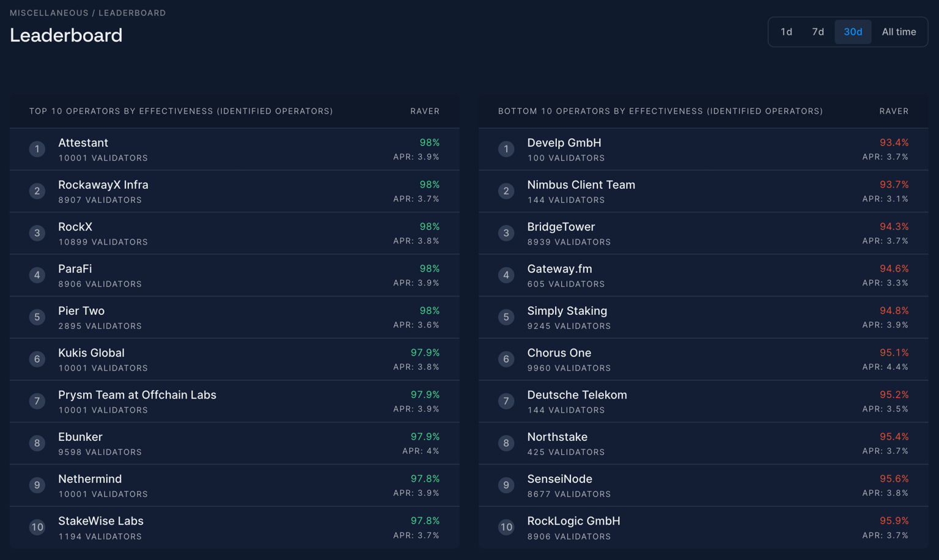Switch time range to 7d
The width and height of the screenshot is (939, 560).
click(x=818, y=32)
